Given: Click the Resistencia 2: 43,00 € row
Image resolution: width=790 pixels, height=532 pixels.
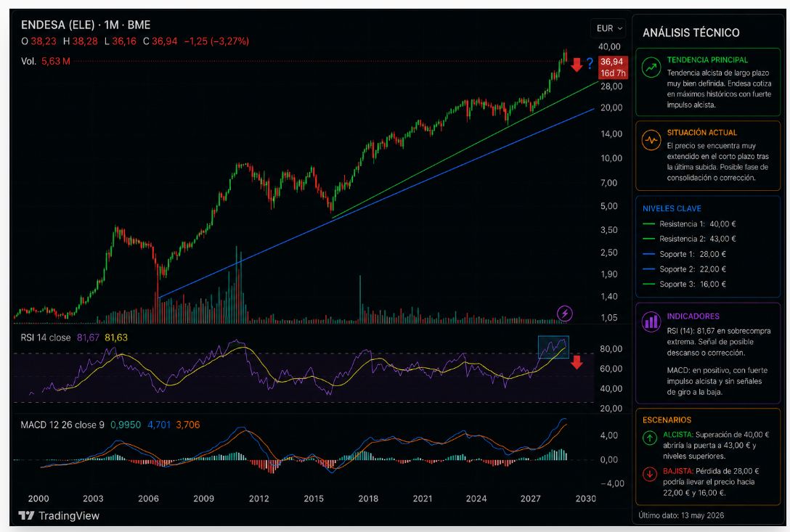Looking at the screenshot, I should [x=689, y=239].
